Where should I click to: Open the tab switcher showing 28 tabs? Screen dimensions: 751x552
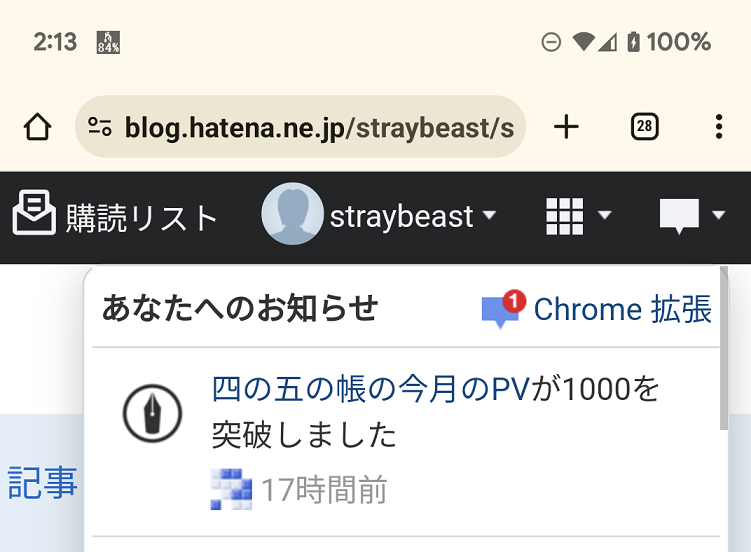click(x=644, y=127)
